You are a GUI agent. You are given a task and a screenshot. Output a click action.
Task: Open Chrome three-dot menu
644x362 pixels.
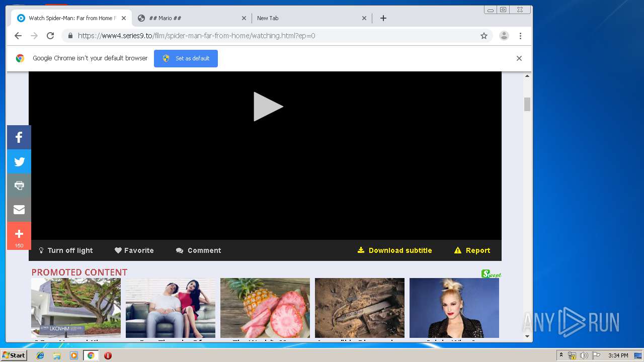[x=520, y=36]
